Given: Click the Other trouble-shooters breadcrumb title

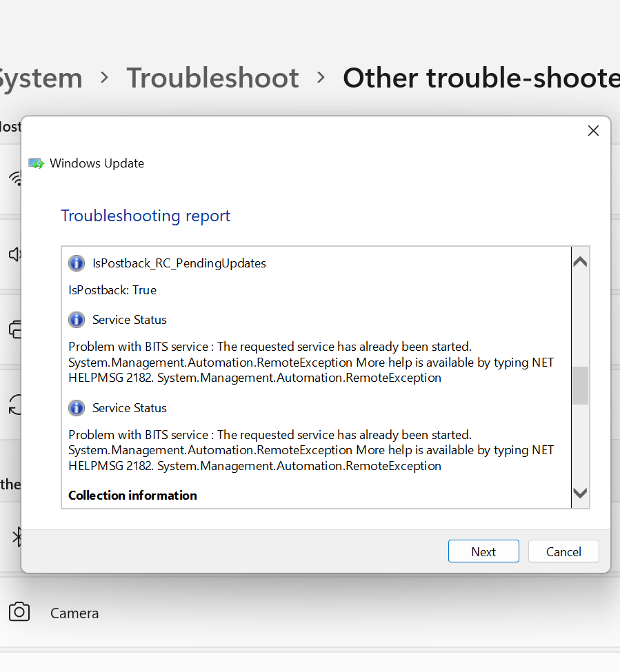Looking at the screenshot, I should coord(481,78).
